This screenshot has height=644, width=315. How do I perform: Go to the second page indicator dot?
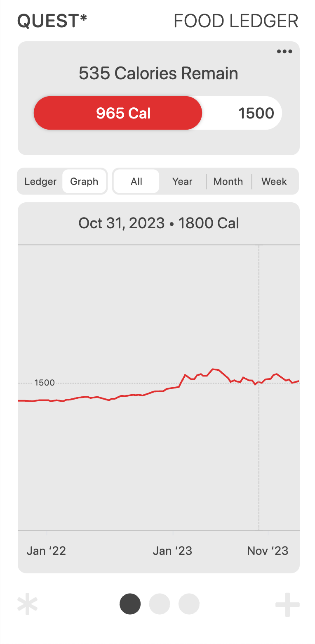pos(159,604)
